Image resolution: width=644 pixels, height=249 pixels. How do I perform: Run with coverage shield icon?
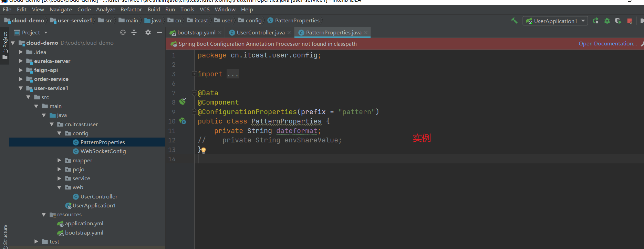coord(618,21)
